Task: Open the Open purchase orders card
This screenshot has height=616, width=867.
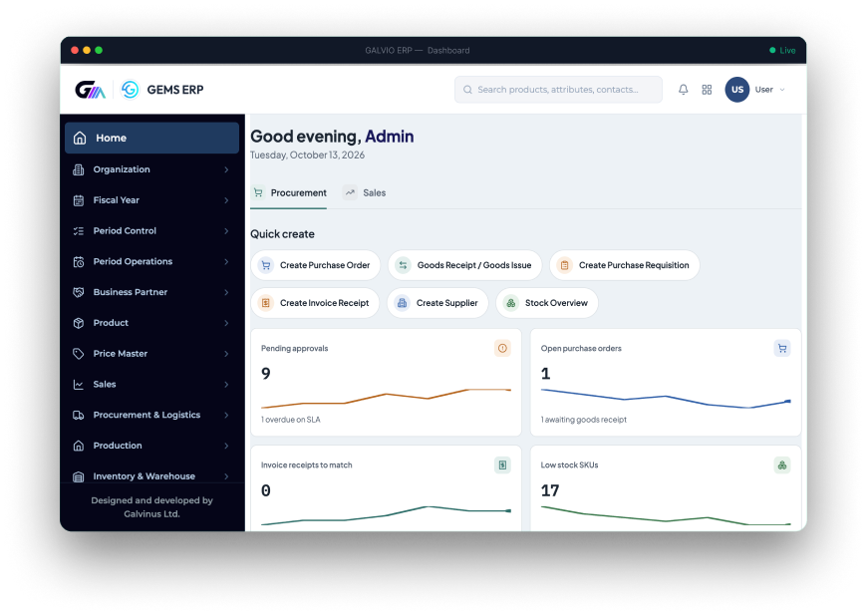Action: [x=666, y=382]
